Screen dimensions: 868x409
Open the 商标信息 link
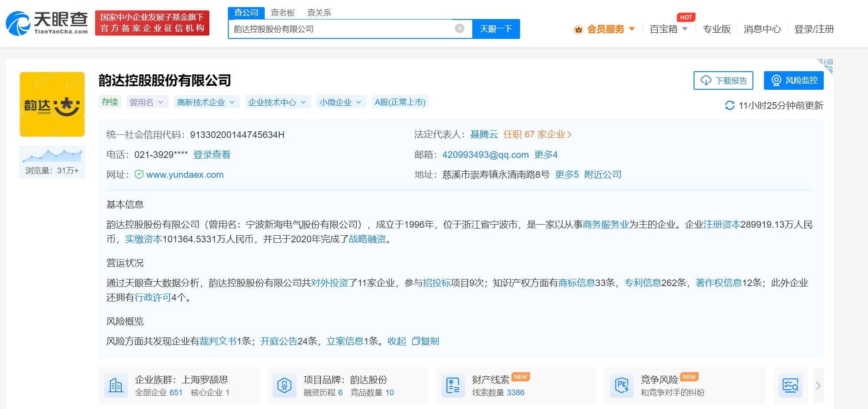[x=577, y=283]
